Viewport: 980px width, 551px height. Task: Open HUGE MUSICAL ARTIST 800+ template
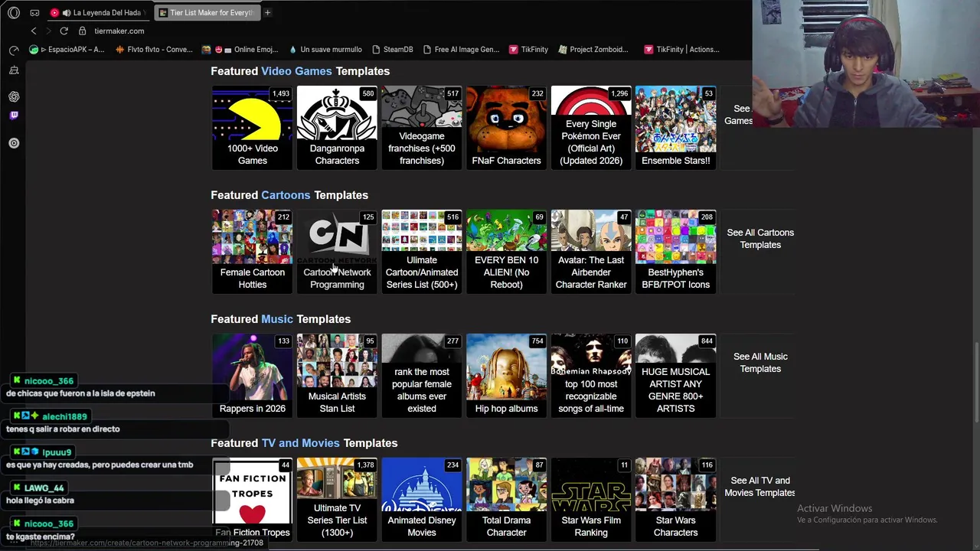point(675,376)
